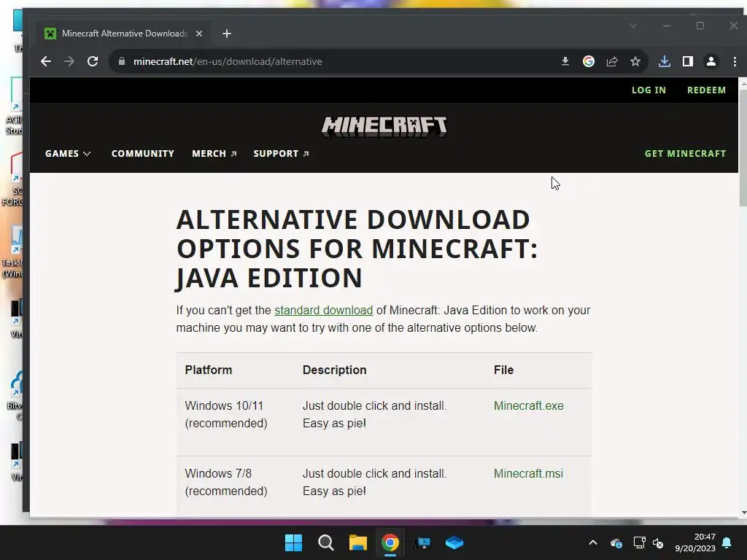Follow the standard download link
The height and width of the screenshot is (560, 747).
tap(323, 311)
